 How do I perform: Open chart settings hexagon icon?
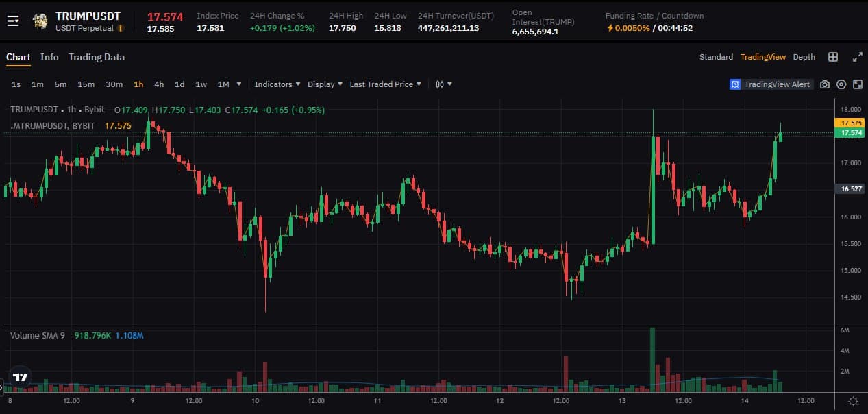[x=841, y=84]
